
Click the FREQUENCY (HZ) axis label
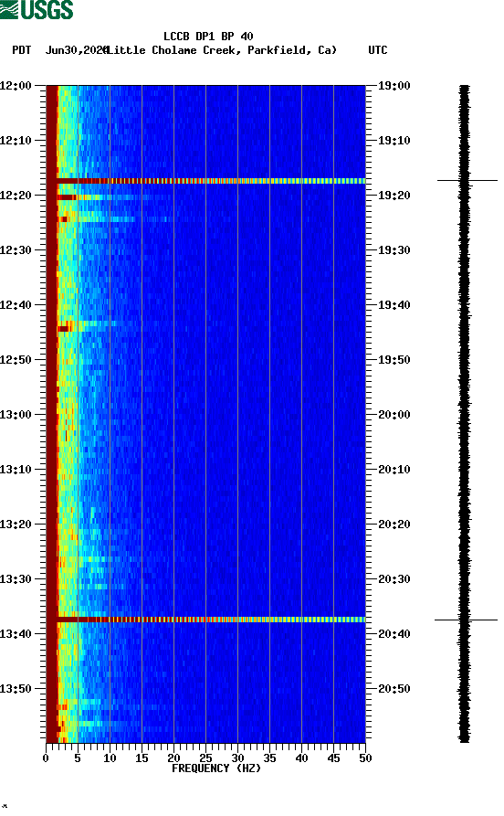point(216,768)
